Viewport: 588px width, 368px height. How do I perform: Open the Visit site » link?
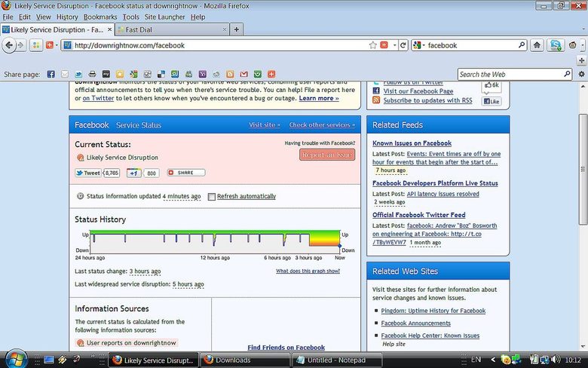(265, 125)
